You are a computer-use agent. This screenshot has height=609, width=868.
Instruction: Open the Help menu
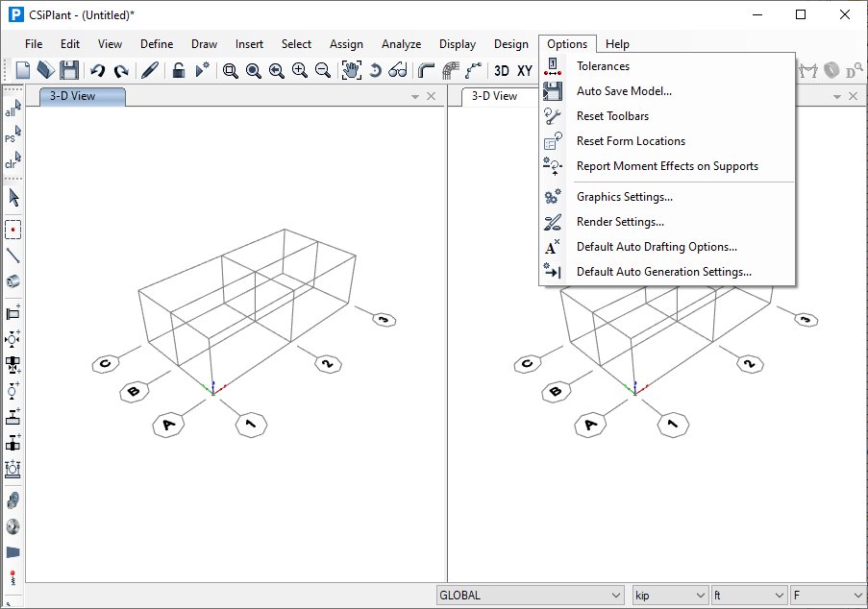pos(617,44)
